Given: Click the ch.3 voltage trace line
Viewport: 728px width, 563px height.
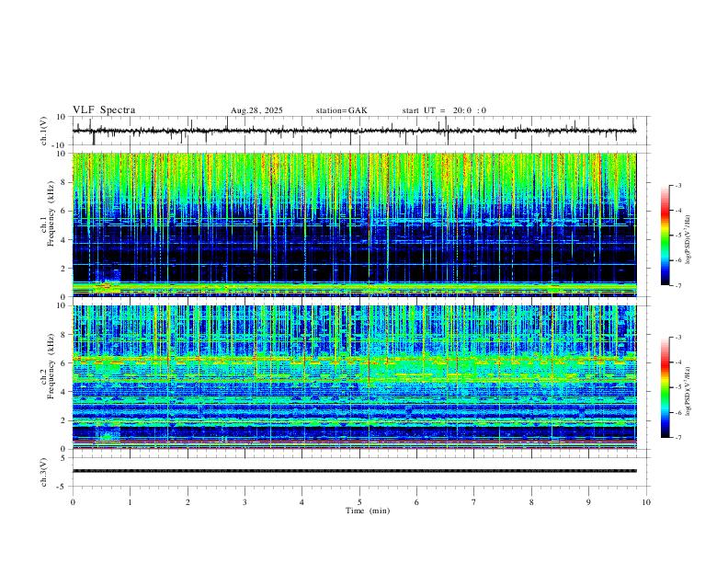Looking at the screenshot, I should tap(354, 471).
